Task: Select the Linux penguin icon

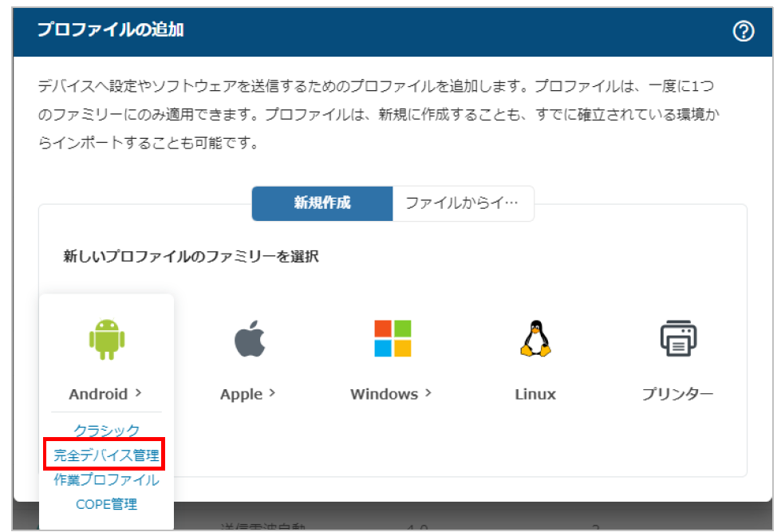Action: (x=535, y=339)
